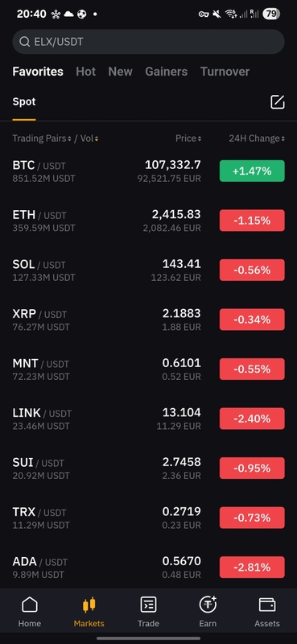The height and width of the screenshot is (644, 297).
Task: Tap the edit favorites pencil icon
Action: point(278,102)
